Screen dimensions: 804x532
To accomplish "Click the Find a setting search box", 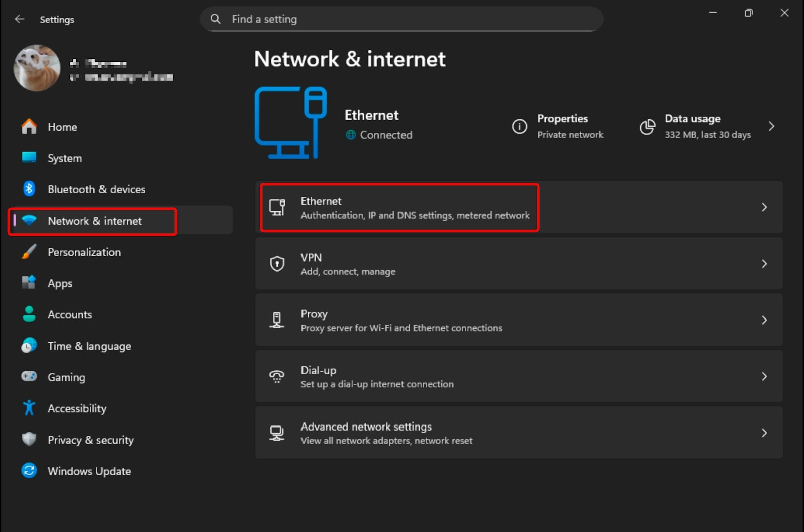I will [x=401, y=19].
